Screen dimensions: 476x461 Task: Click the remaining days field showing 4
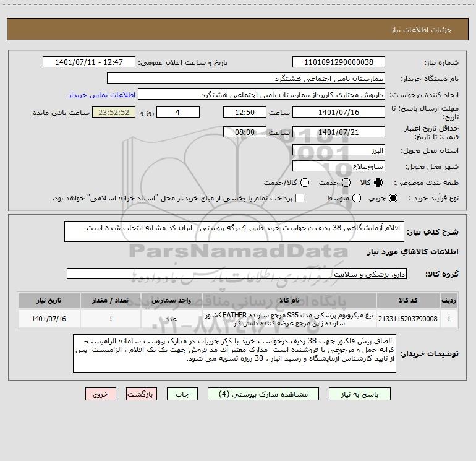(178, 112)
